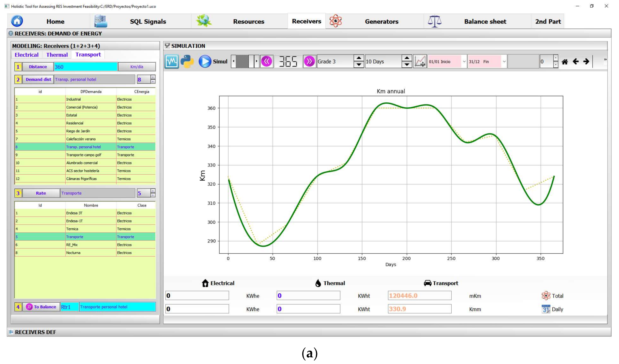Click the graph cursor plot icon
The width and height of the screenshot is (619, 364).
(x=420, y=61)
